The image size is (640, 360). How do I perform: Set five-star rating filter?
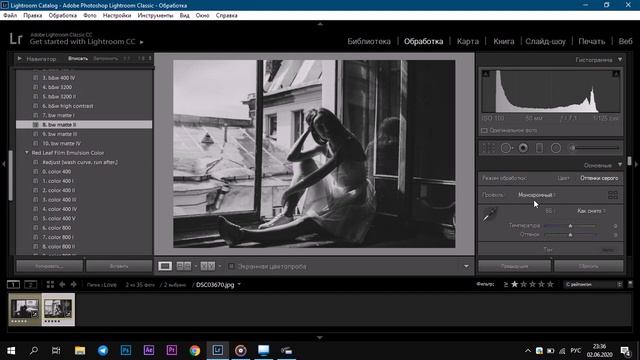pyautogui.click(x=550, y=284)
